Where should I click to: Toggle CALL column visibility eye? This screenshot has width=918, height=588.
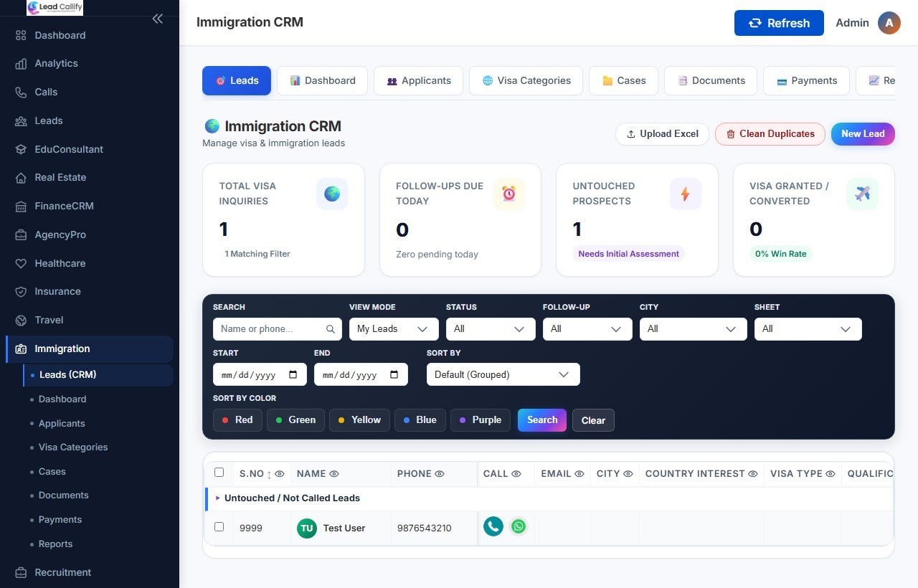click(x=516, y=474)
